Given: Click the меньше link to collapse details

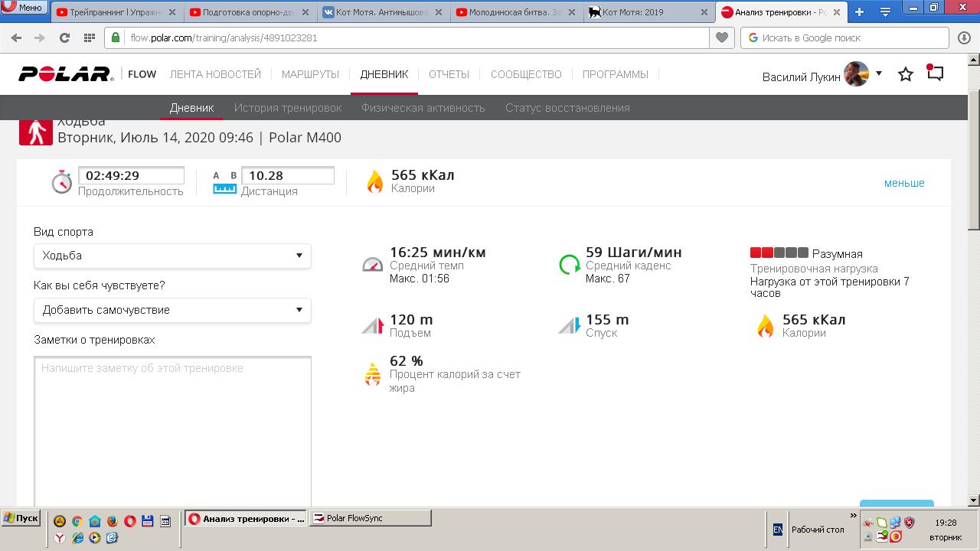Looking at the screenshot, I should (x=904, y=183).
